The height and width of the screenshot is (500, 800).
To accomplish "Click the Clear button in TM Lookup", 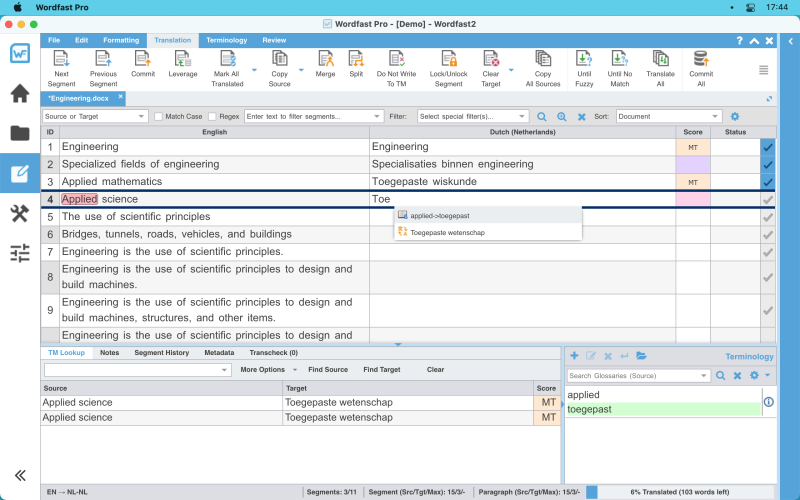I will (435, 369).
